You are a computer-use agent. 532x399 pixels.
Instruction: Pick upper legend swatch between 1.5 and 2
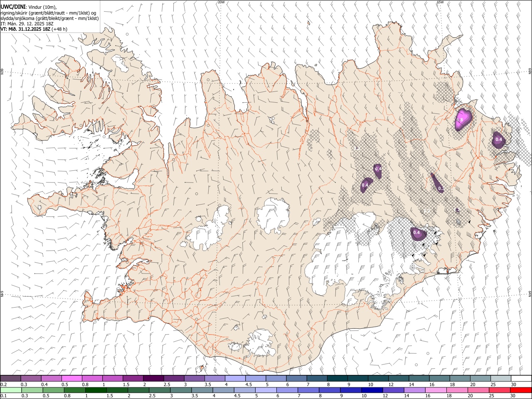133,378
